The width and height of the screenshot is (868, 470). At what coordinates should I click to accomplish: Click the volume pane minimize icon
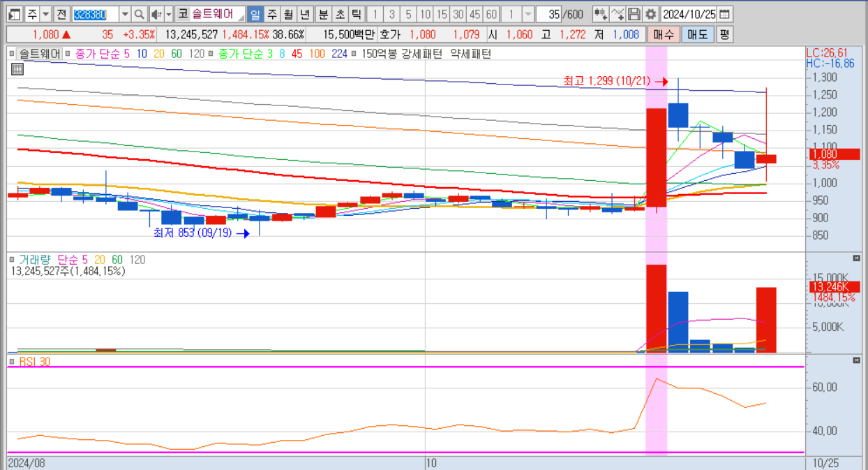[857, 258]
